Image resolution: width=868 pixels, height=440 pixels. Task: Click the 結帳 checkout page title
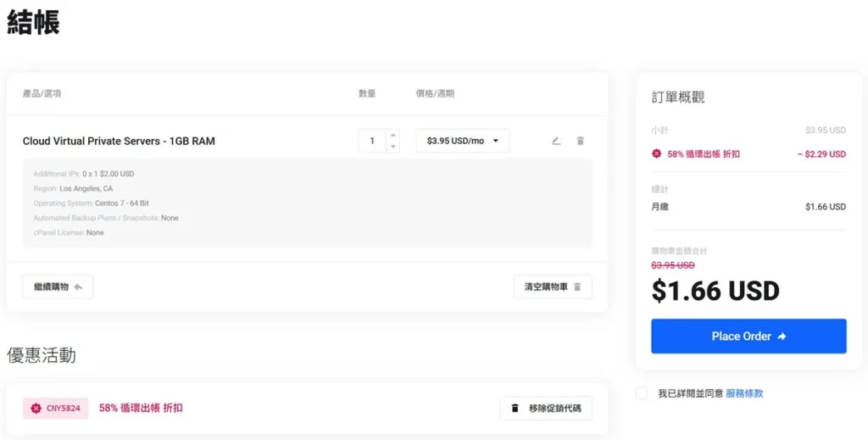33,23
